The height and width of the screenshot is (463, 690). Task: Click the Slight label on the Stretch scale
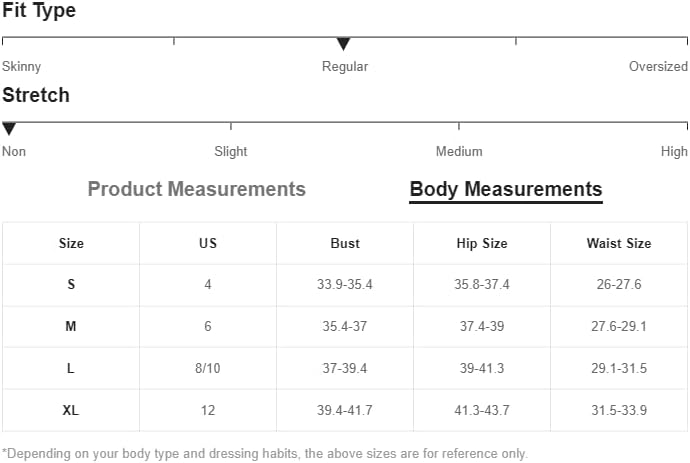(231, 151)
